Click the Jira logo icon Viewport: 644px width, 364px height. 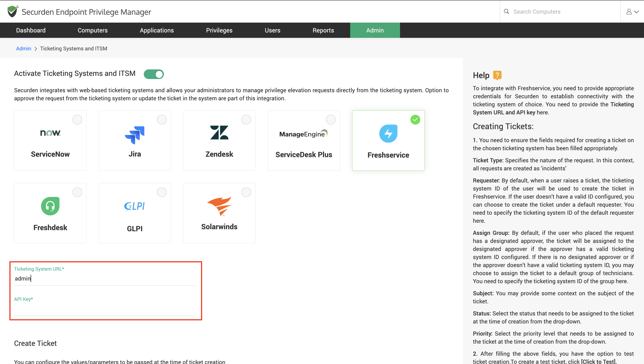tap(135, 135)
